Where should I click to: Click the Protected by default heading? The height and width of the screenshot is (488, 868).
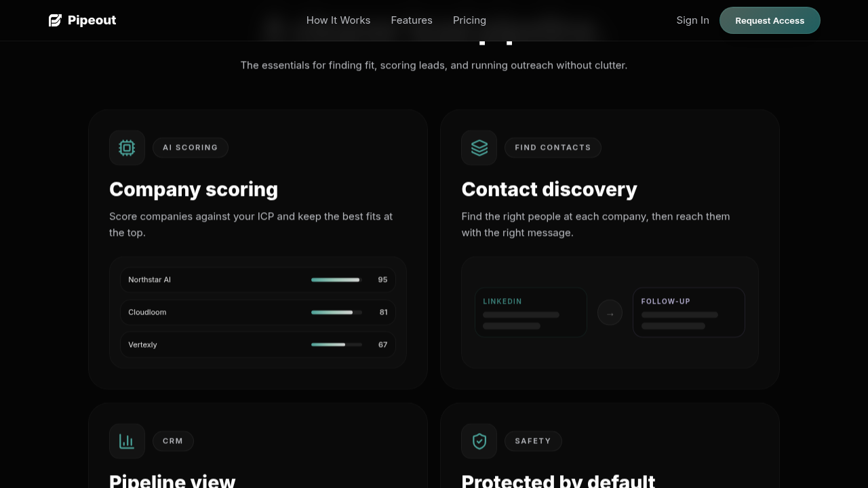(559, 480)
